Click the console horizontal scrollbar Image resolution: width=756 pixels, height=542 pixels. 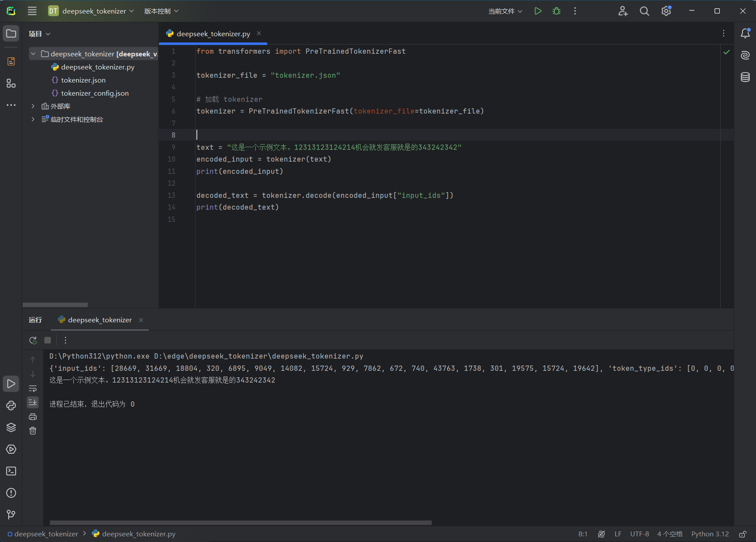pyautogui.click(x=241, y=522)
